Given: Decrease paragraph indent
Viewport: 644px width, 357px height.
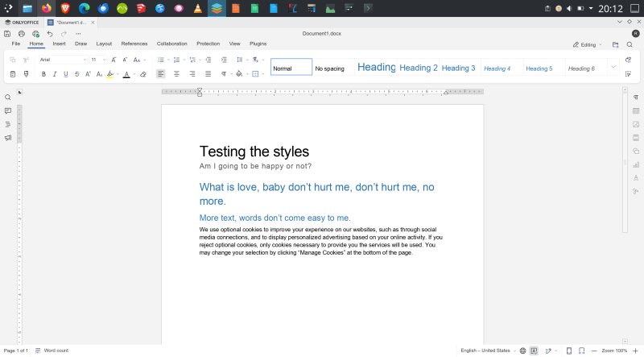Looking at the screenshot, I should (x=208, y=60).
